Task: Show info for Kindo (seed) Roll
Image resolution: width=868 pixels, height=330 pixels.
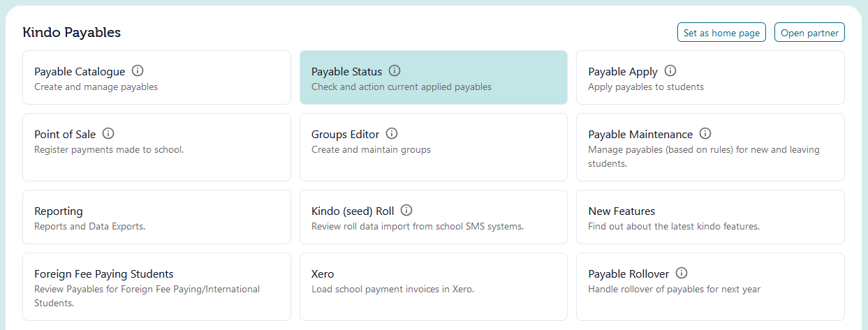Action: point(406,210)
